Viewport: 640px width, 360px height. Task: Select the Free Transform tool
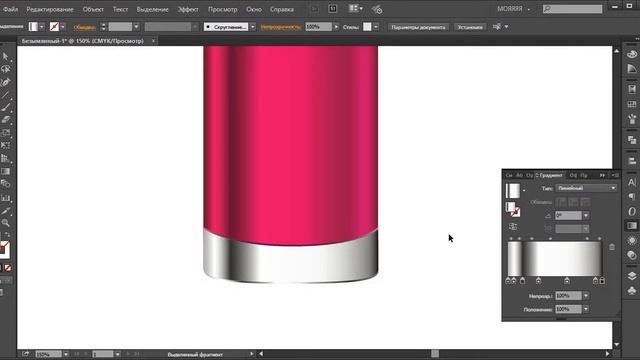pyautogui.click(x=5, y=145)
